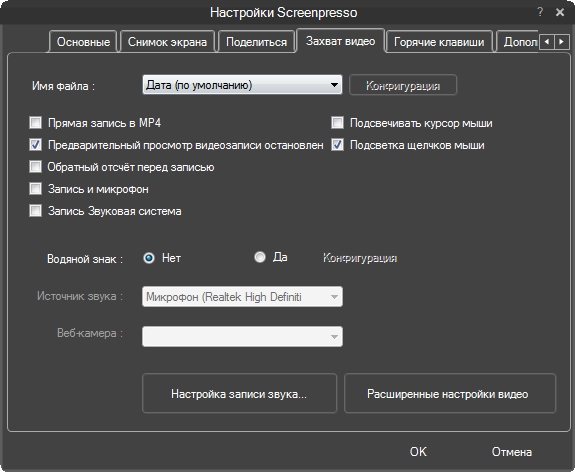Screen dimensions: 575x472
Task: Disable Подсветка щелчков мыши checkbox
Action: point(337,144)
